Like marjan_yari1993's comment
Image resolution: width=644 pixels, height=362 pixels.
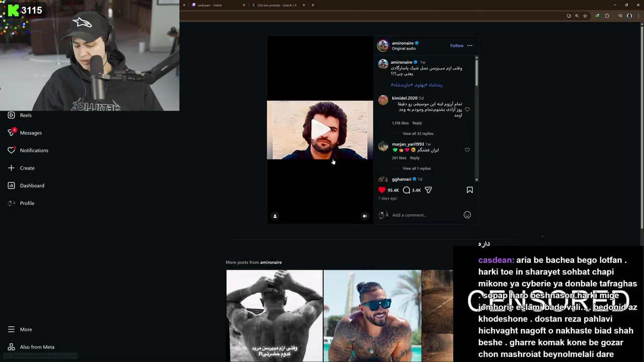click(467, 150)
